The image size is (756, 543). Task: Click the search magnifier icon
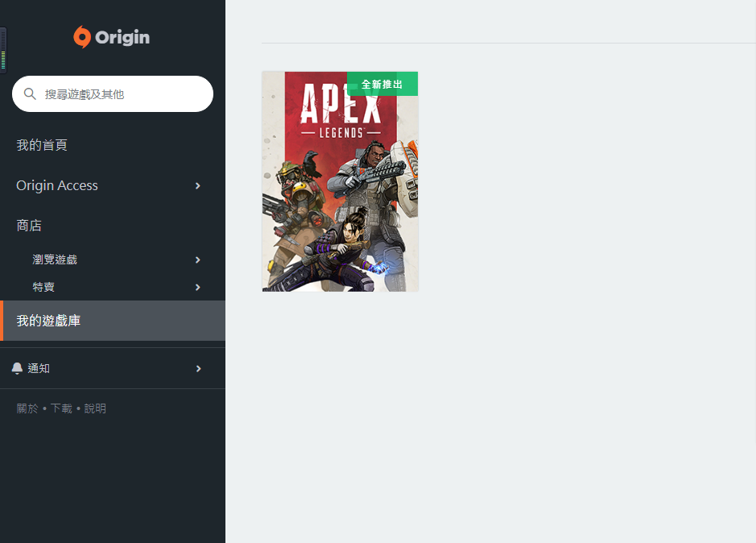pos(30,93)
